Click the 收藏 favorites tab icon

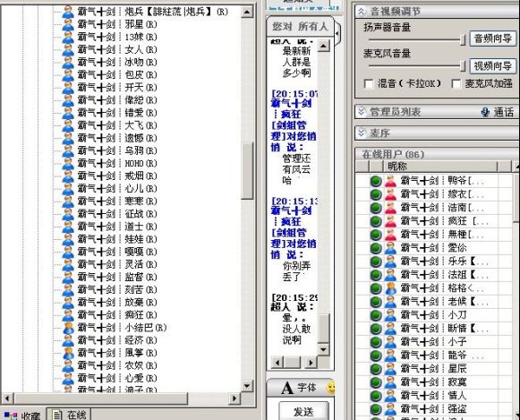[11, 416]
